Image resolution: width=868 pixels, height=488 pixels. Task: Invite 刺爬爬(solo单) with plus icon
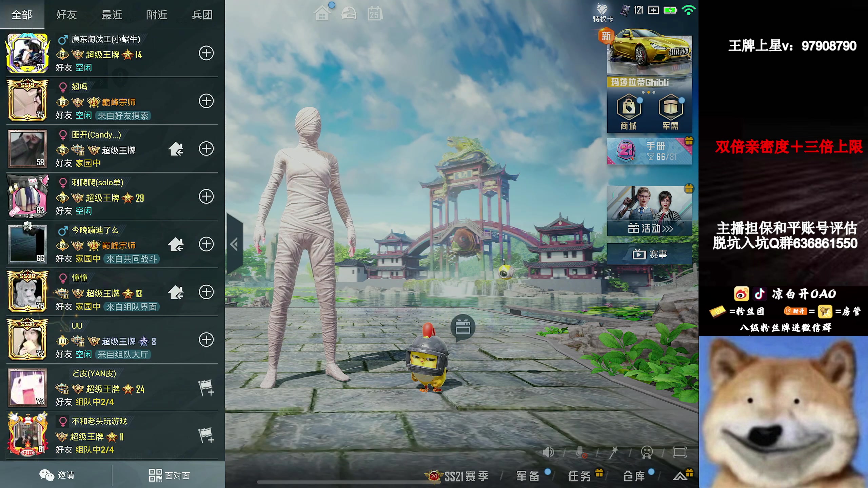click(x=206, y=197)
